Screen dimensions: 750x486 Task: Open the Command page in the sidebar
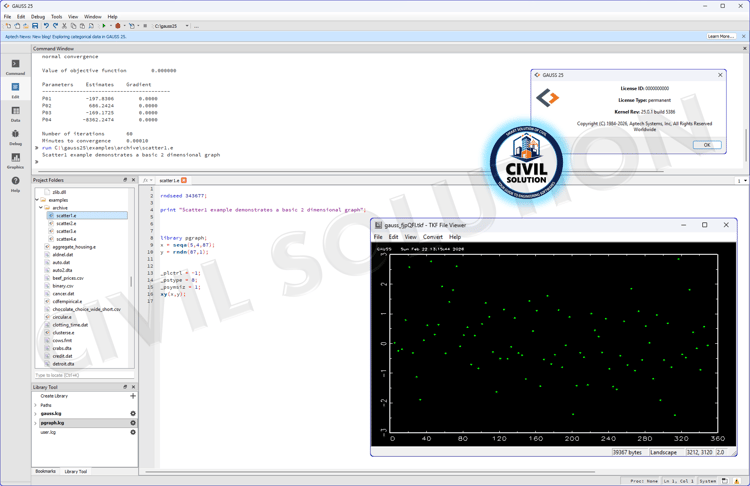pos(15,66)
